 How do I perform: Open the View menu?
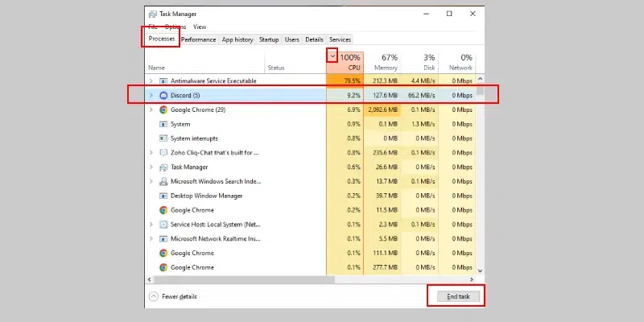[x=200, y=27]
